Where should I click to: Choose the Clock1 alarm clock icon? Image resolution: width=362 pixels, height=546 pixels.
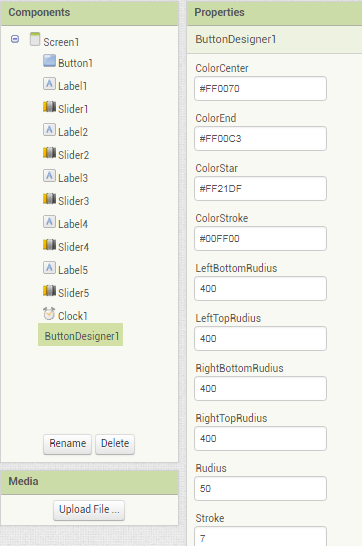coord(49,314)
